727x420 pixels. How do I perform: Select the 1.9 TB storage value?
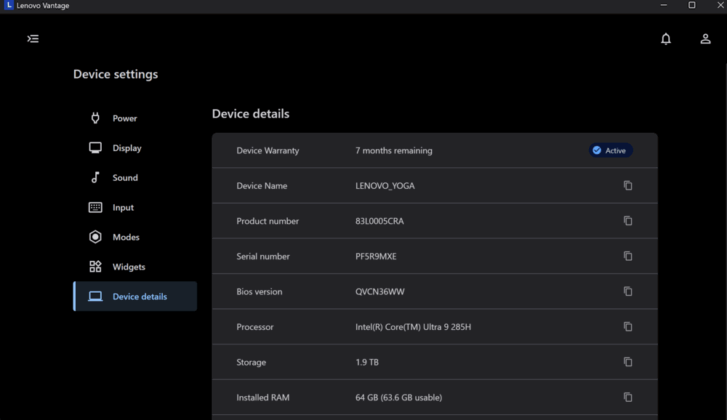point(367,362)
